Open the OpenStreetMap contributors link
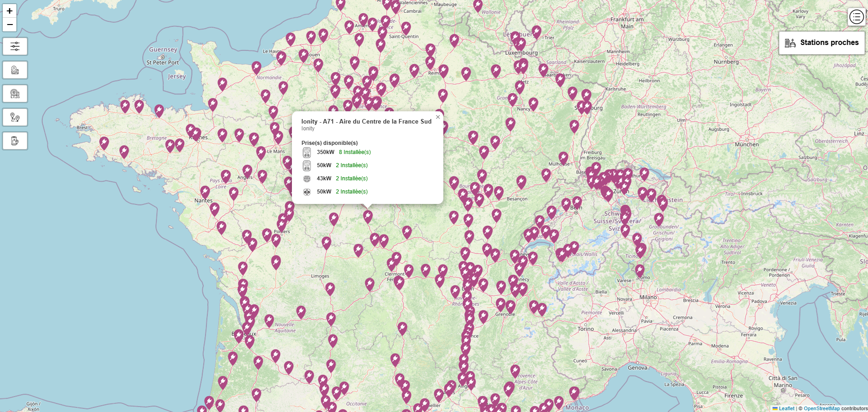The height and width of the screenshot is (412, 868). point(821,408)
